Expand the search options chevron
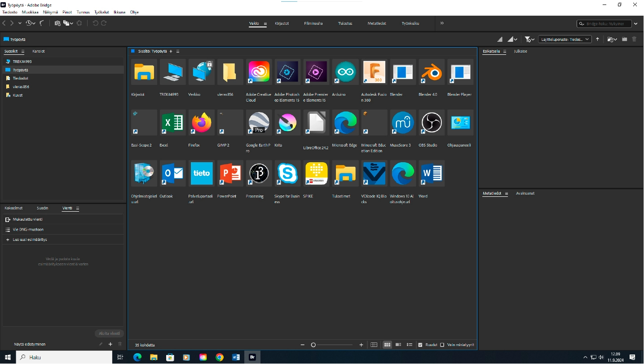This screenshot has height=364, width=644. tap(635, 23)
